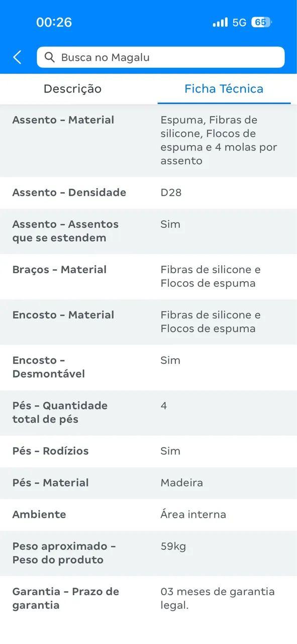Select Sim for Assentos que se estendem
The image size is (297, 644).
coord(171,224)
